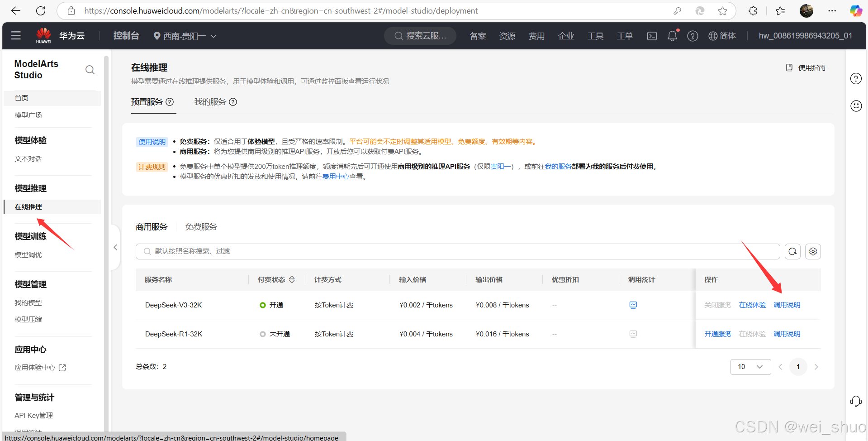The height and width of the screenshot is (441, 868).
Task: Click the feedback smiley icon on the right edge
Action: point(856,106)
